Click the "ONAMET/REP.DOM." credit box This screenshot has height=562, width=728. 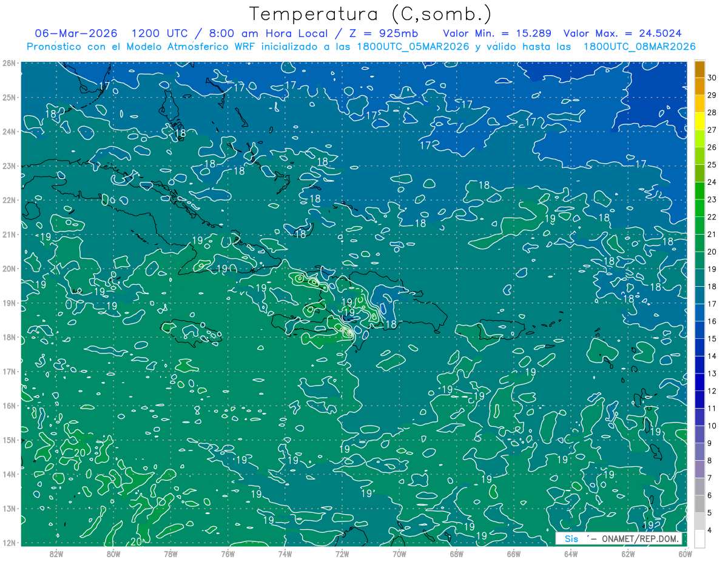pyautogui.click(x=619, y=539)
